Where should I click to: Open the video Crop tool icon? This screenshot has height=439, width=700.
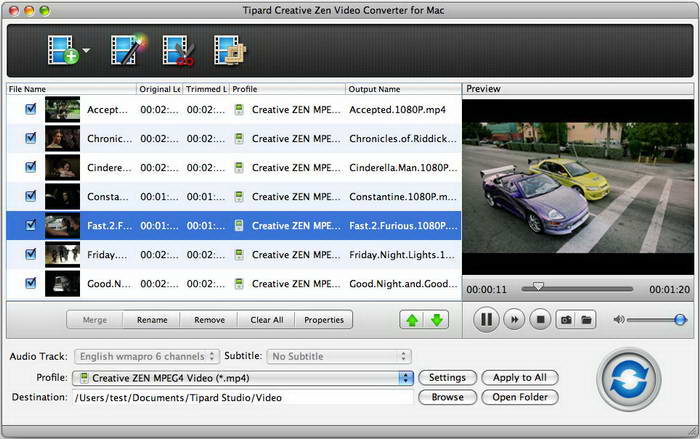(x=229, y=50)
